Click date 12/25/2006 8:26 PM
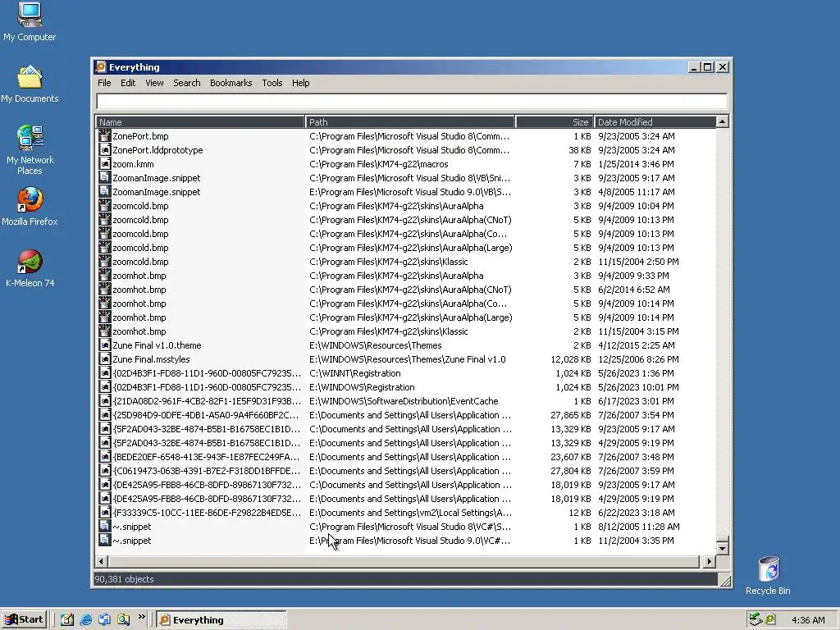The width and height of the screenshot is (840, 630). coord(638,359)
